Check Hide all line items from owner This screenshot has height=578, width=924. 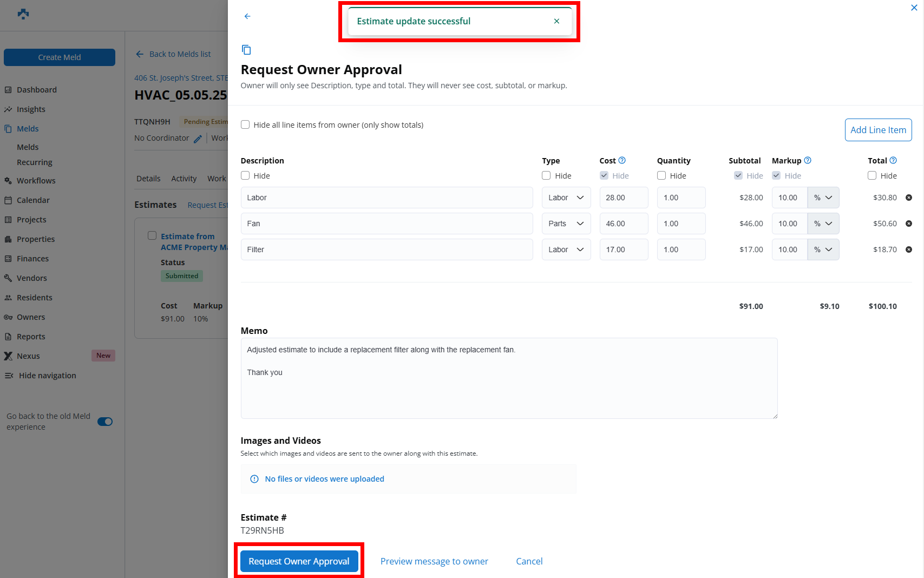point(245,125)
